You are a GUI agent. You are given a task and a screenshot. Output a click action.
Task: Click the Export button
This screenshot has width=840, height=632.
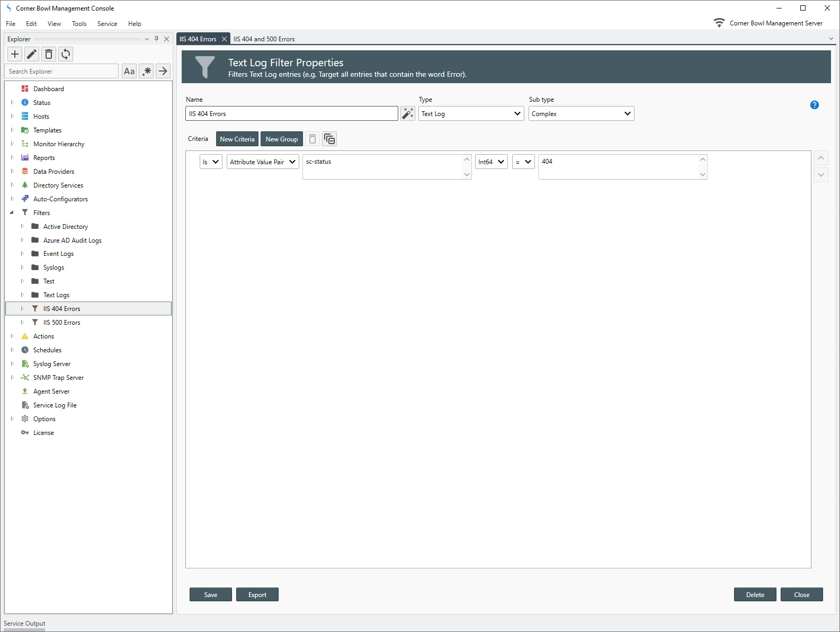coord(257,594)
